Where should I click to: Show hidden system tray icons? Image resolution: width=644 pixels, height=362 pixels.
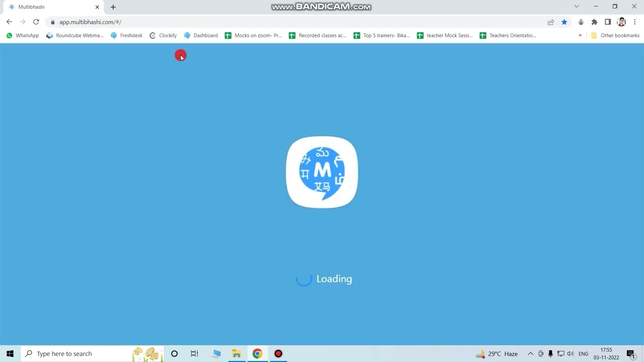530,354
